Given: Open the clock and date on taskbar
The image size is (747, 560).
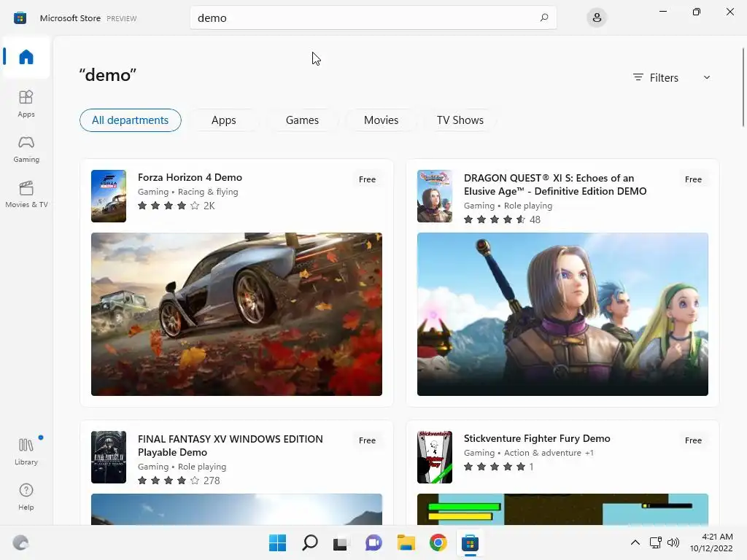Looking at the screenshot, I should click(x=711, y=542).
